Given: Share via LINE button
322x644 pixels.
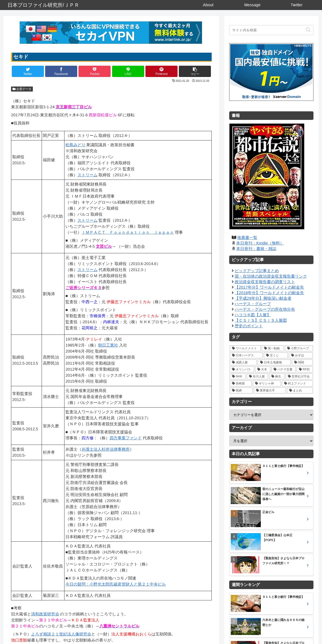Looking at the screenshot, I should click(x=128, y=71).
